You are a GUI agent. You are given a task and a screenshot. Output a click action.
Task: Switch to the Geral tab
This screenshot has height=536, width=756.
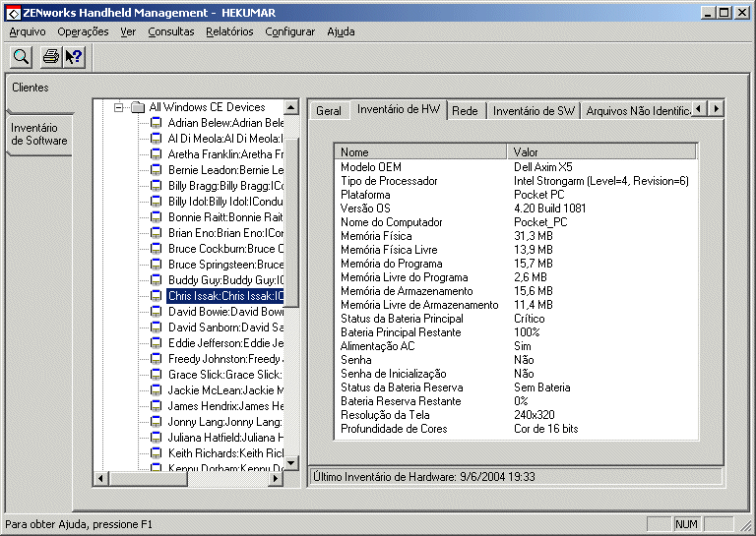point(329,111)
